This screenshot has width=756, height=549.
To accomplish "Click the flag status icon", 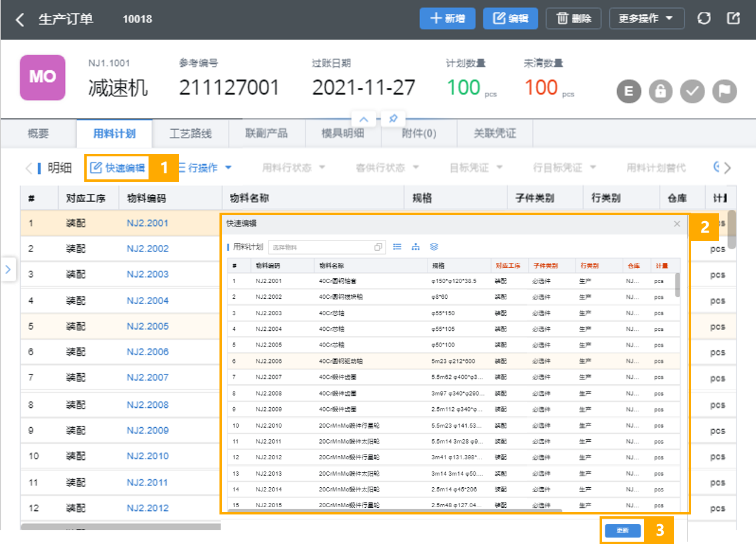I will [724, 91].
